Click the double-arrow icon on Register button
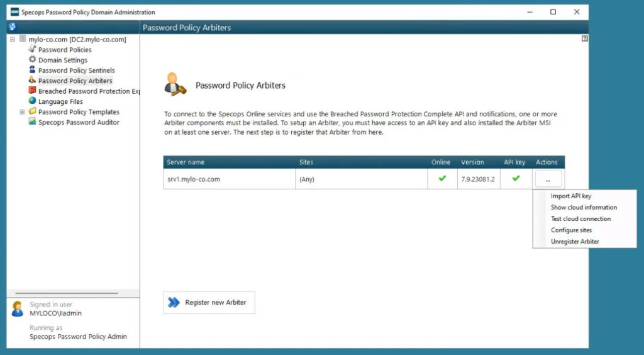The width and height of the screenshot is (644, 355). coord(174,302)
